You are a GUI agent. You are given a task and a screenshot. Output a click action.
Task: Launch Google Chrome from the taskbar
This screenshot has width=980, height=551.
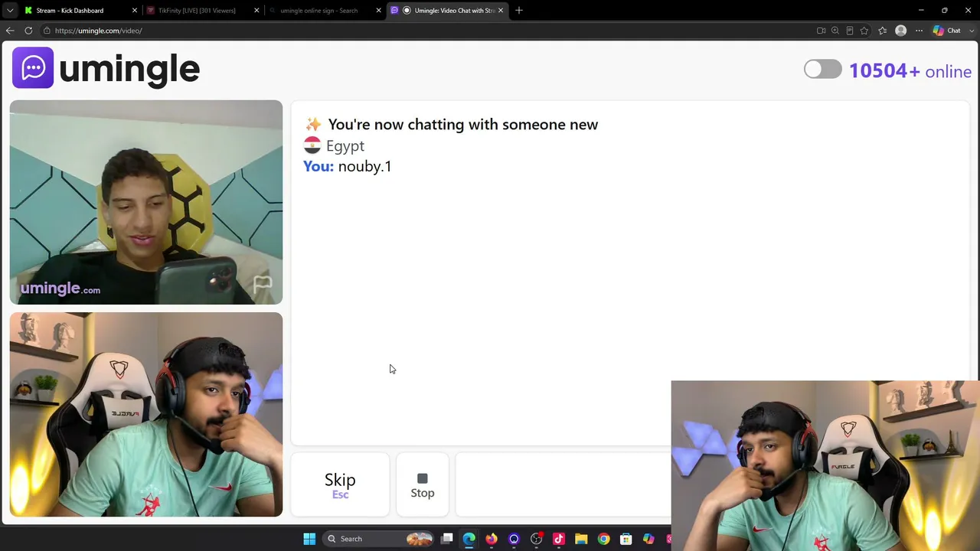point(603,539)
